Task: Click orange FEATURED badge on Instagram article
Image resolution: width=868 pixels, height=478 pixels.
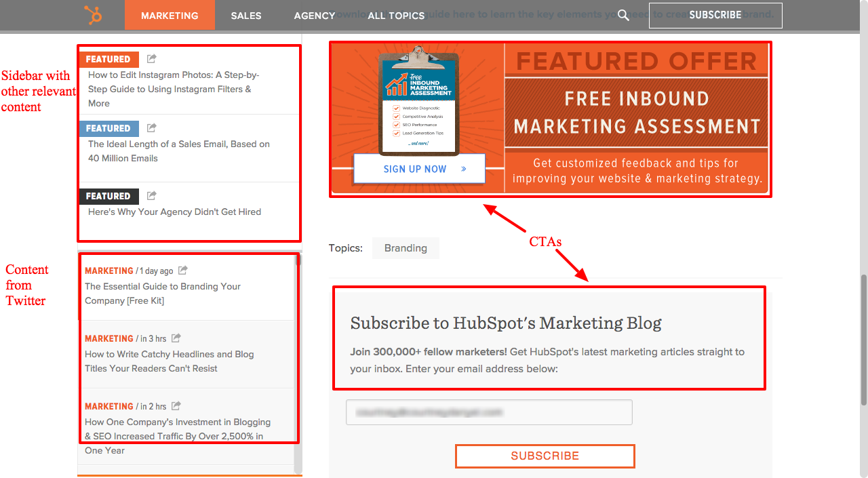Action: 109,60
